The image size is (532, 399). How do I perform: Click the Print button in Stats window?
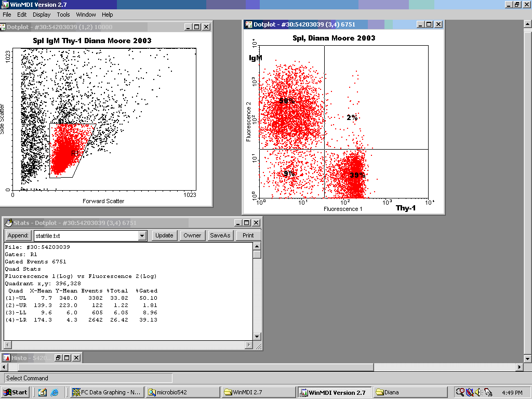(248, 235)
